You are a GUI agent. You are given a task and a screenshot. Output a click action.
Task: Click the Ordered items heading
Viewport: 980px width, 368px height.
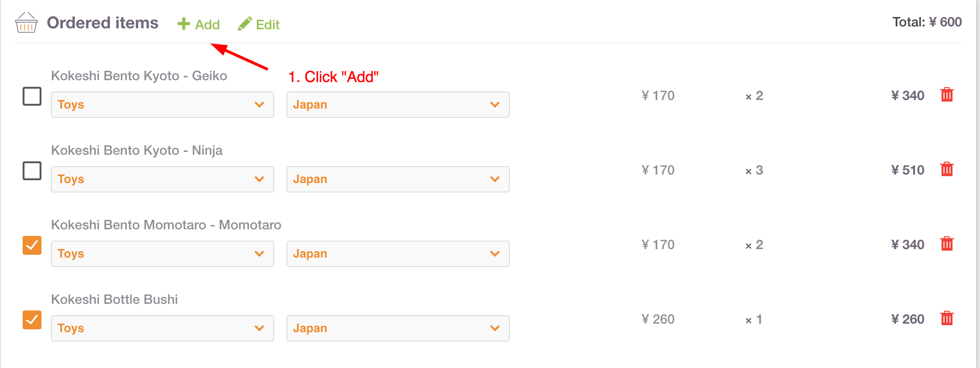(103, 23)
